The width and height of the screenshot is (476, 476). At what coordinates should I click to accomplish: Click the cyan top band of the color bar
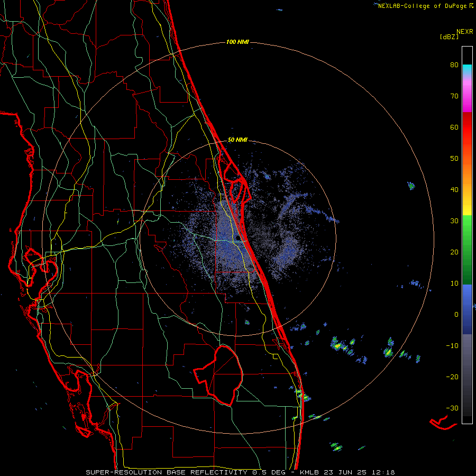(467, 69)
